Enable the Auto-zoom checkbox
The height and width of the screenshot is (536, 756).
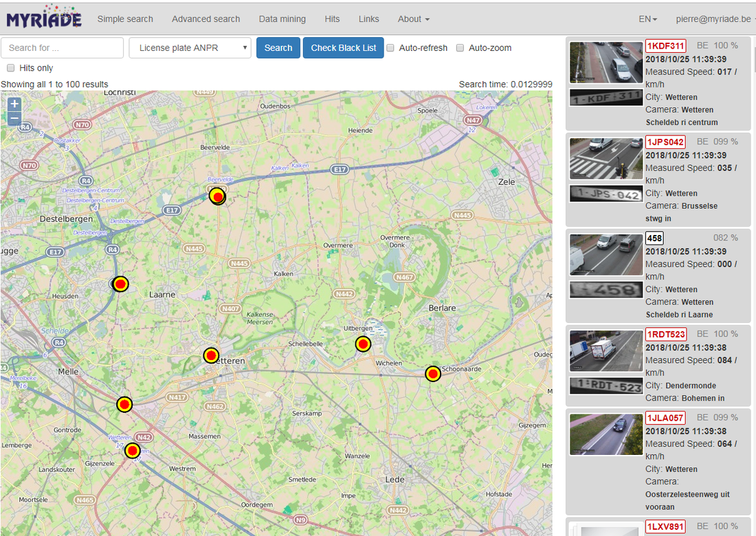click(460, 47)
